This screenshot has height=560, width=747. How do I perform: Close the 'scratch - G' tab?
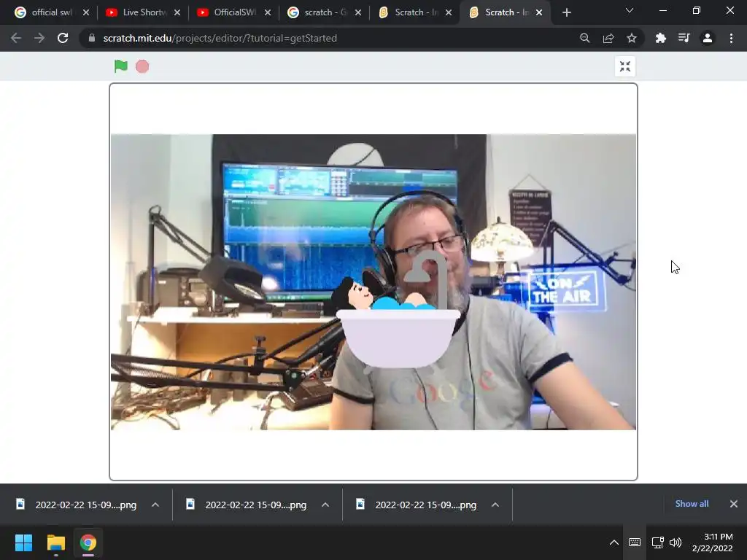(x=358, y=12)
